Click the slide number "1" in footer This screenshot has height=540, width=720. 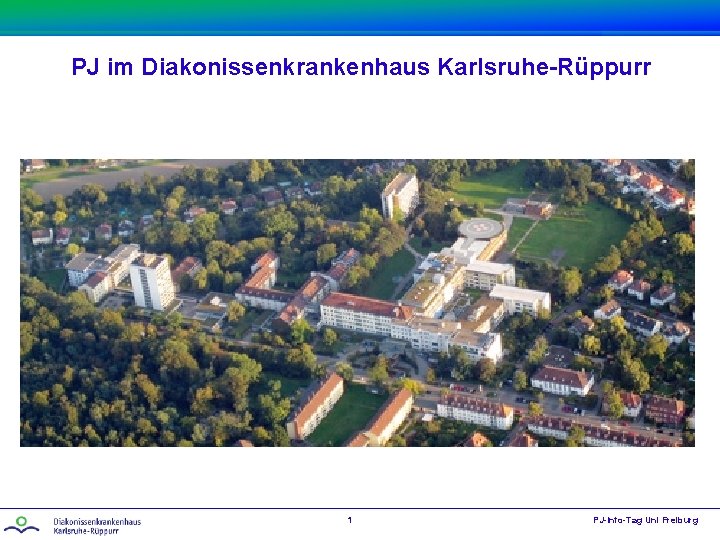[x=350, y=520]
